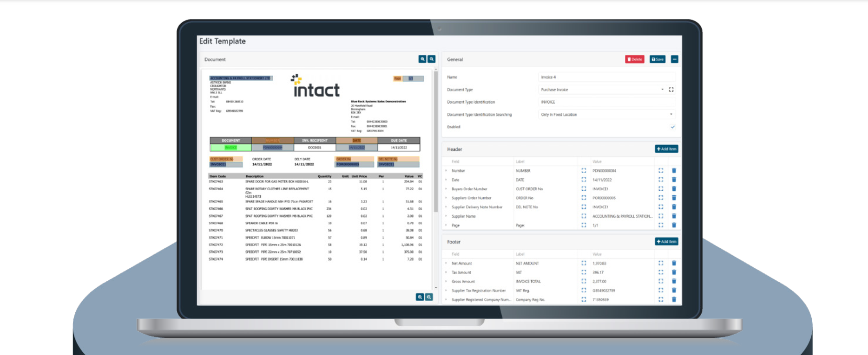Save the template with Save button
Viewport: 868px width, 355px height.
pyautogui.click(x=657, y=59)
